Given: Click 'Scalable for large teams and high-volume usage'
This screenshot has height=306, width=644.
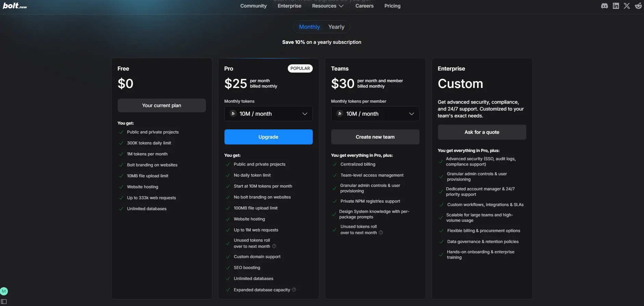Looking at the screenshot, I should (480, 218).
